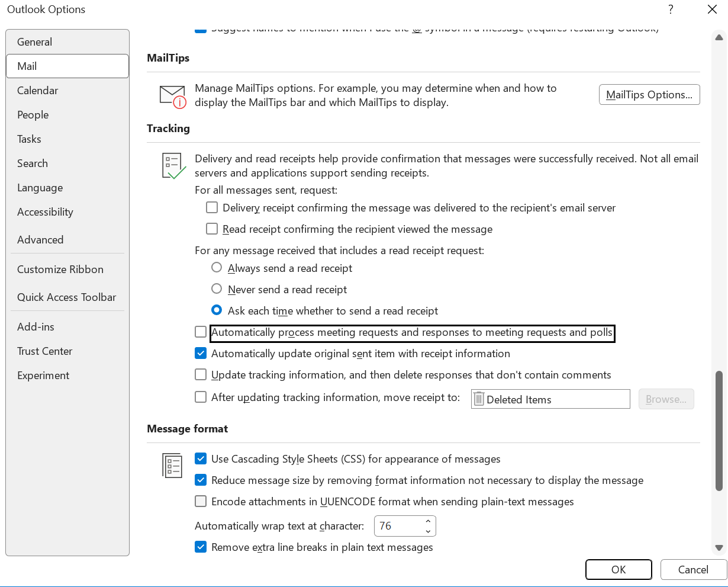Check Update tracking information delete responses option
Image resolution: width=728 pixels, height=587 pixels.
[x=201, y=374]
